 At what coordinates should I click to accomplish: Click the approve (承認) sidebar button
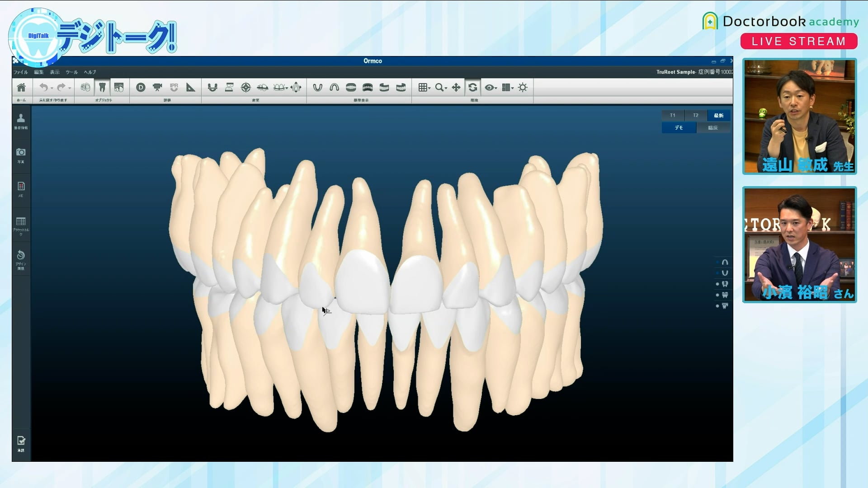coord(21,444)
